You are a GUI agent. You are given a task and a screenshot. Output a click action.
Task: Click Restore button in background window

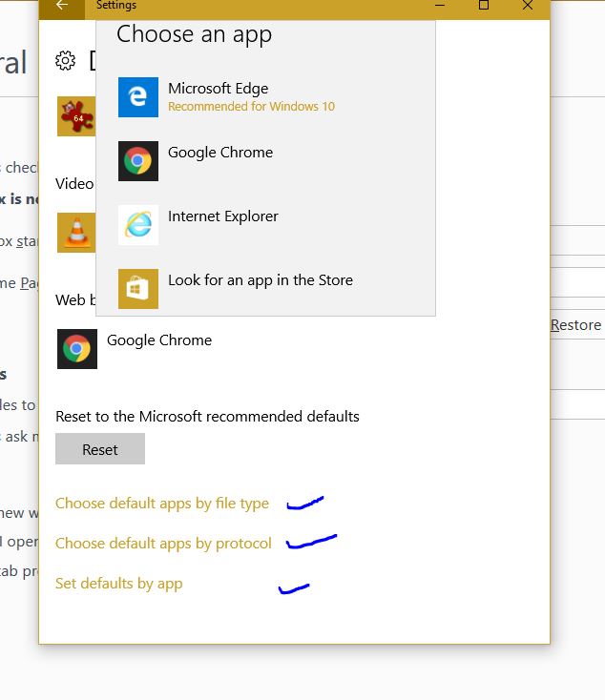576,324
